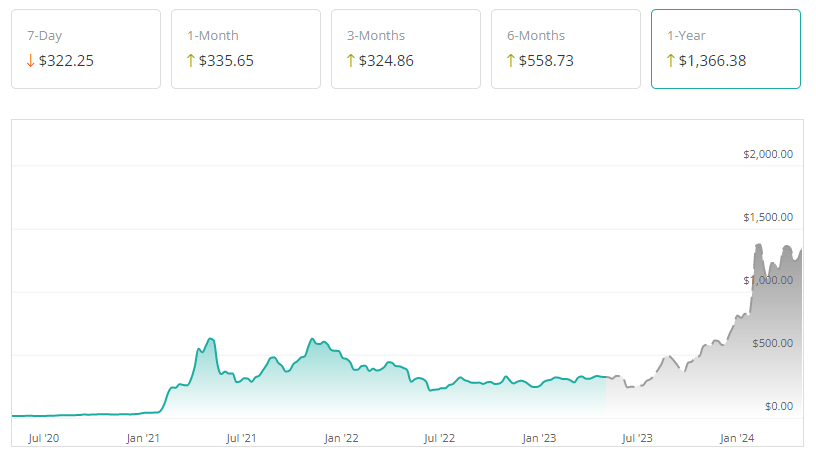Image resolution: width=816 pixels, height=456 pixels.
Task: Click the Jan '21 date label
Action: click(144, 438)
